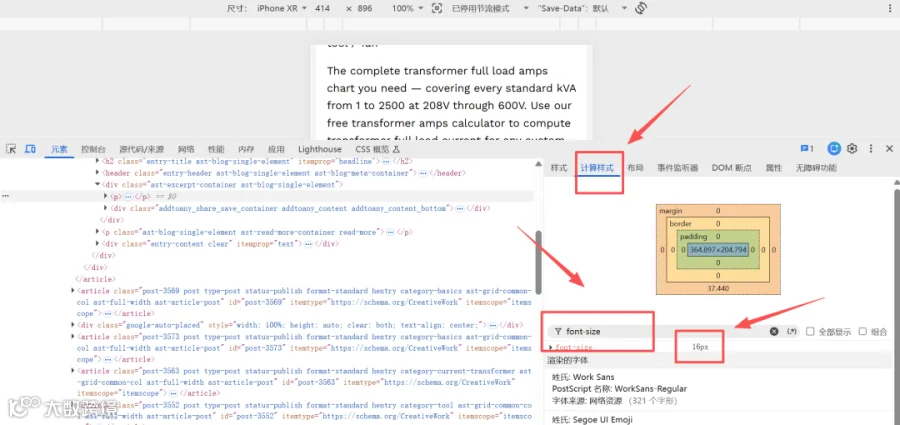Expand the article post-3573 node
Screen dimensions: 900x425
(x=72, y=337)
